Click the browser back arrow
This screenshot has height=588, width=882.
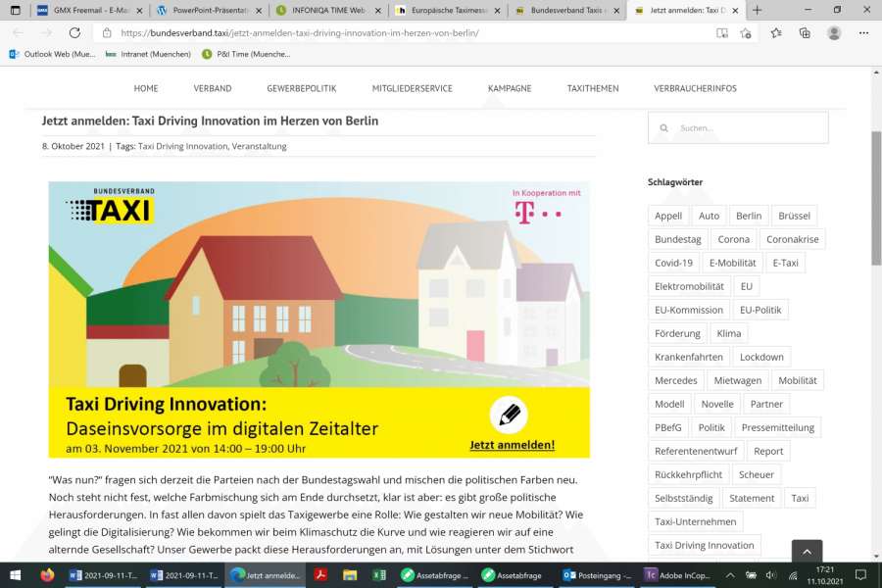pos(18,32)
